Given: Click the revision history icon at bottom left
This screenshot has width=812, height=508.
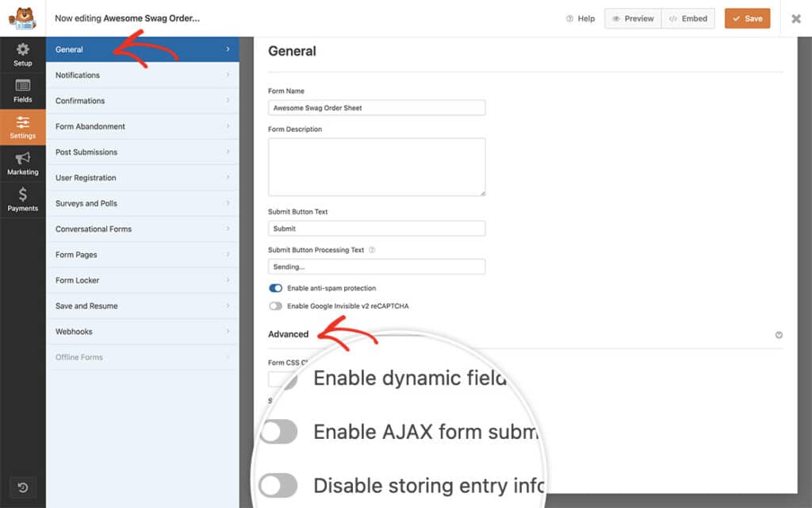Looking at the screenshot, I should (21, 487).
